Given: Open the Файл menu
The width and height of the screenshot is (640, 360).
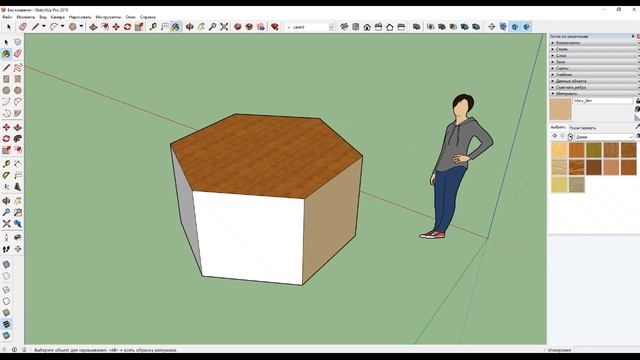Looking at the screenshot, I should [x=7, y=17].
